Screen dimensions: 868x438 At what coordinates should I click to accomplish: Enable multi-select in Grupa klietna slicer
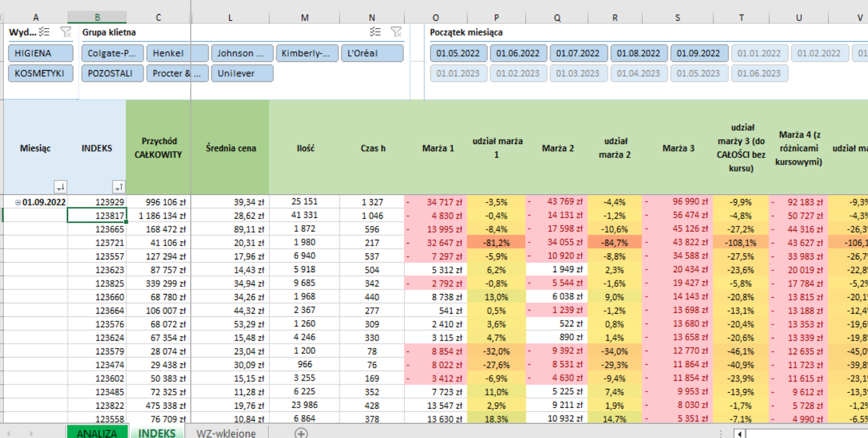coord(375,32)
